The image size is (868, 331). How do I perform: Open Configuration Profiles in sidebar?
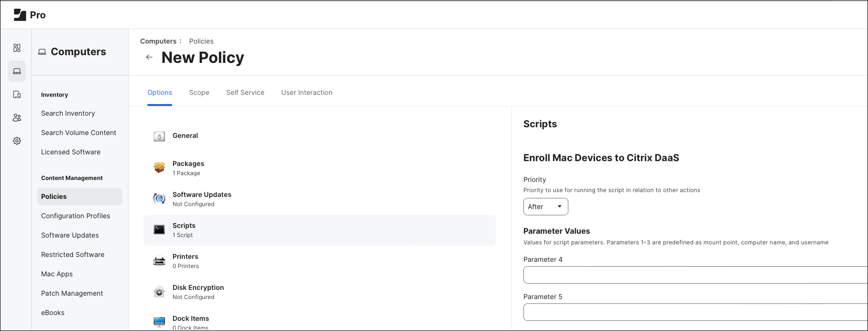click(x=75, y=216)
